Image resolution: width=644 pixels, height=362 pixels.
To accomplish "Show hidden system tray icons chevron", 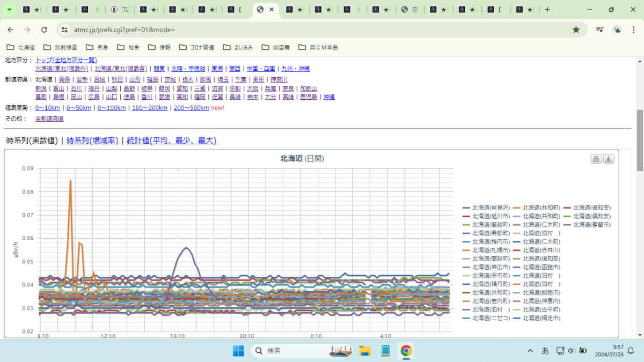I will pyautogui.click(x=530, y=351).
